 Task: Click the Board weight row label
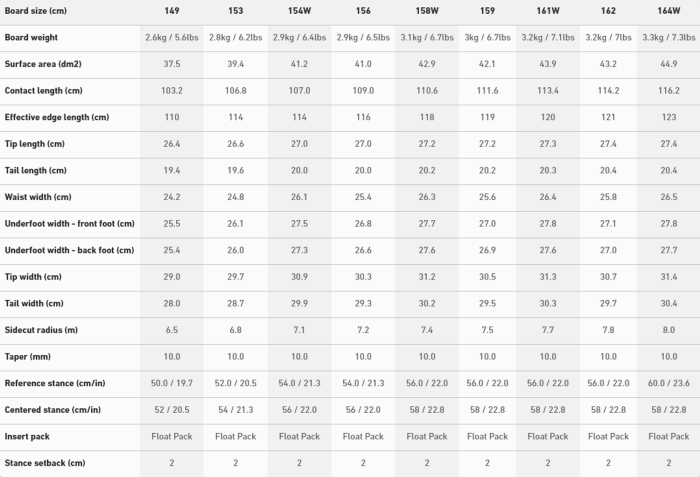(31, 38)
